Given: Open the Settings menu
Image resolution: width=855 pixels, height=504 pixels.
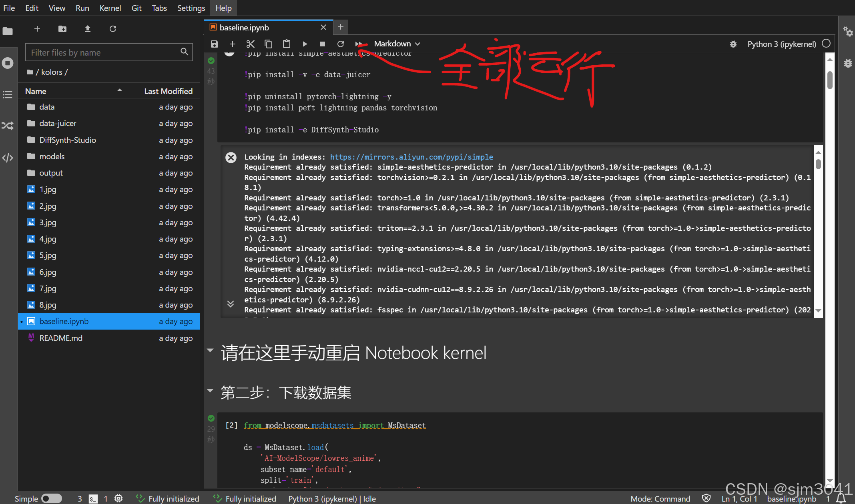Looking at the screenshot, I should point(191,8).
